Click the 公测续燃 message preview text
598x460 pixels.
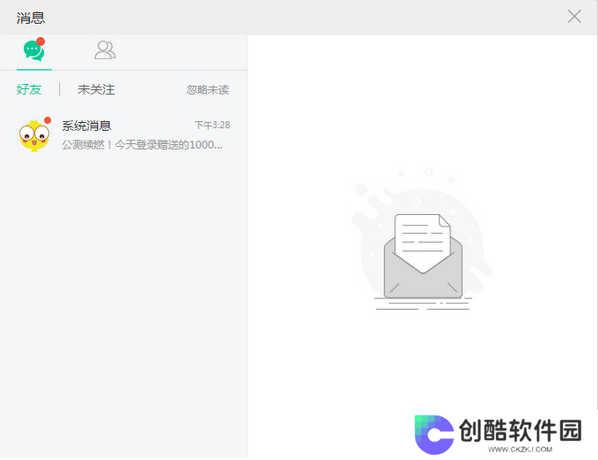[x=142, y=145]
